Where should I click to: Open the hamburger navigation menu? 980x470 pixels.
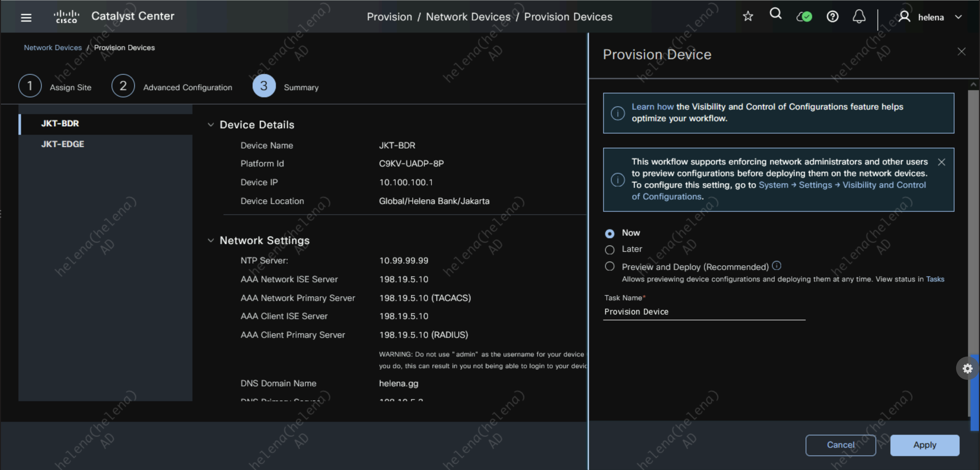(x=26, y=17)
